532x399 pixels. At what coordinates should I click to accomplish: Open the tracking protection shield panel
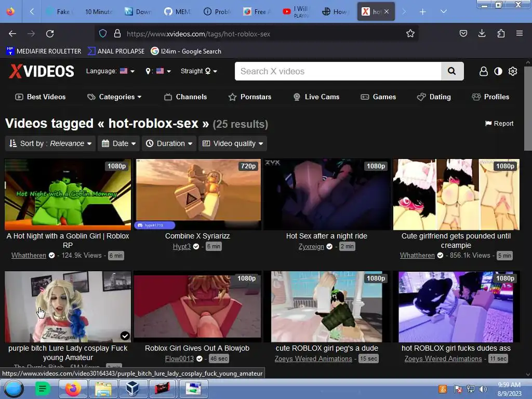click(x=103, y=34)
